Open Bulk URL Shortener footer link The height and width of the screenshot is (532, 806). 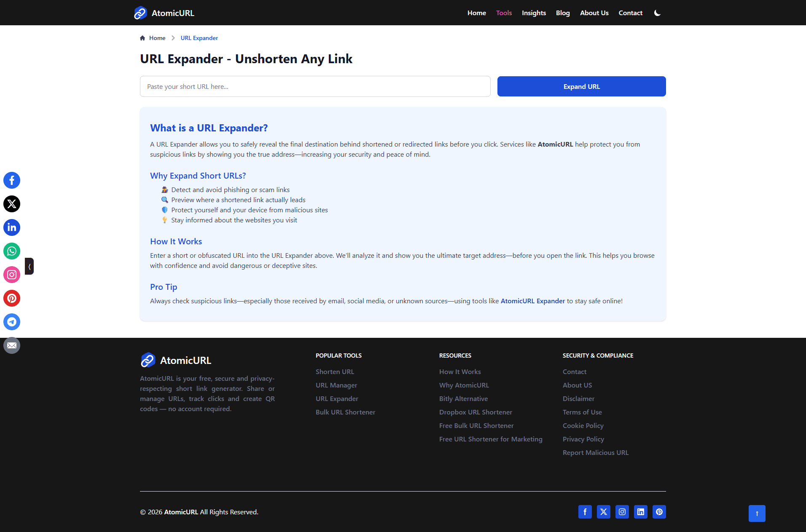345,412
